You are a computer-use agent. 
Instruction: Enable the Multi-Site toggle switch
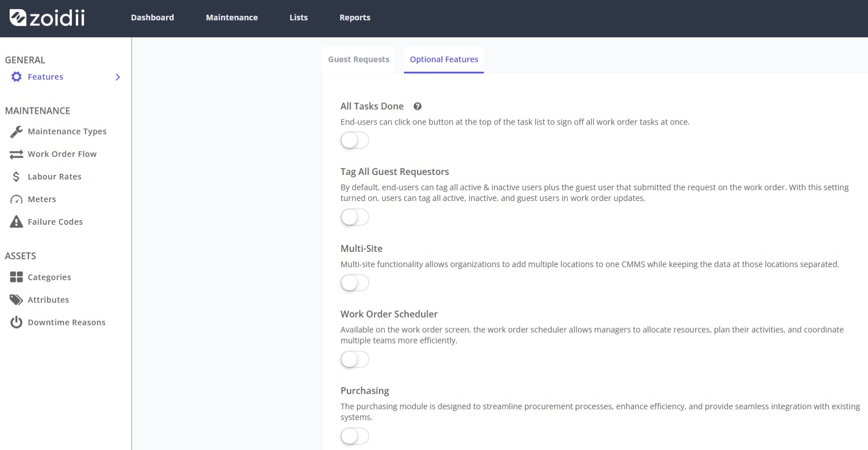355,283
